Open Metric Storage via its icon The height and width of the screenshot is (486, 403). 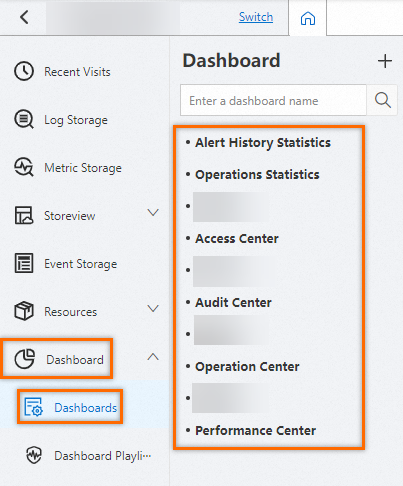pyautogui.click(x=24, y=167)
